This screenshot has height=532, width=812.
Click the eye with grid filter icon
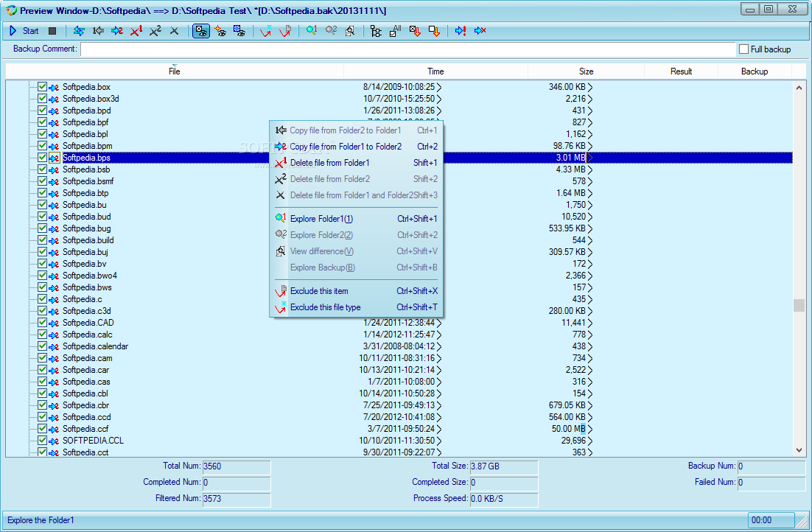pos(239,31)
